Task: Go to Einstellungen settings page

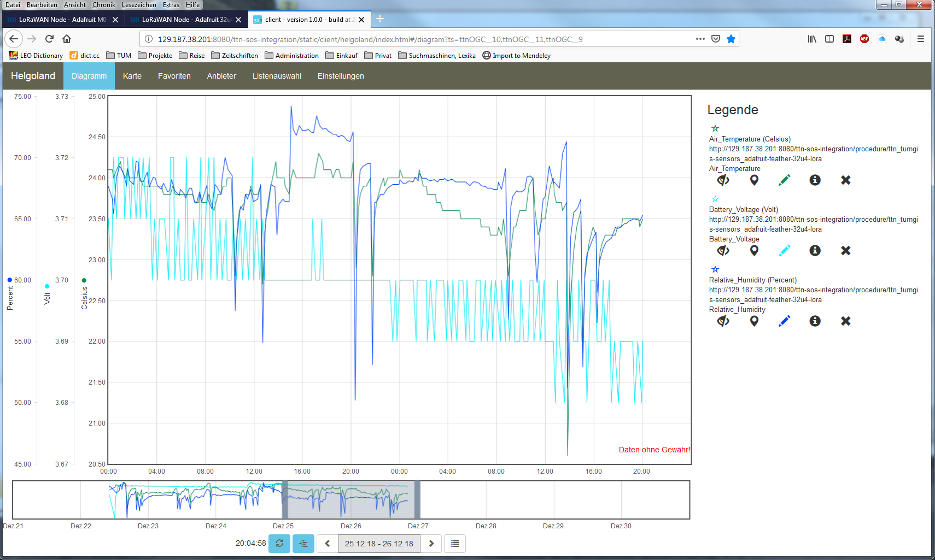Action: 341,76
